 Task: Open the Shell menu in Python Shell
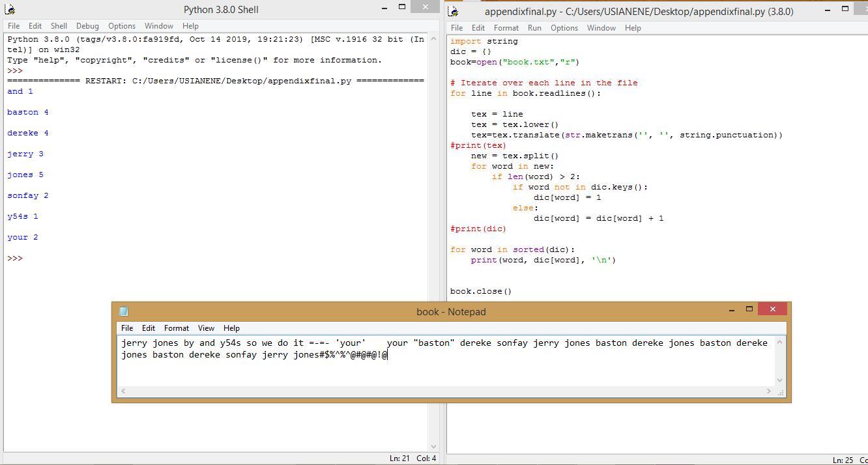[59, 26]
